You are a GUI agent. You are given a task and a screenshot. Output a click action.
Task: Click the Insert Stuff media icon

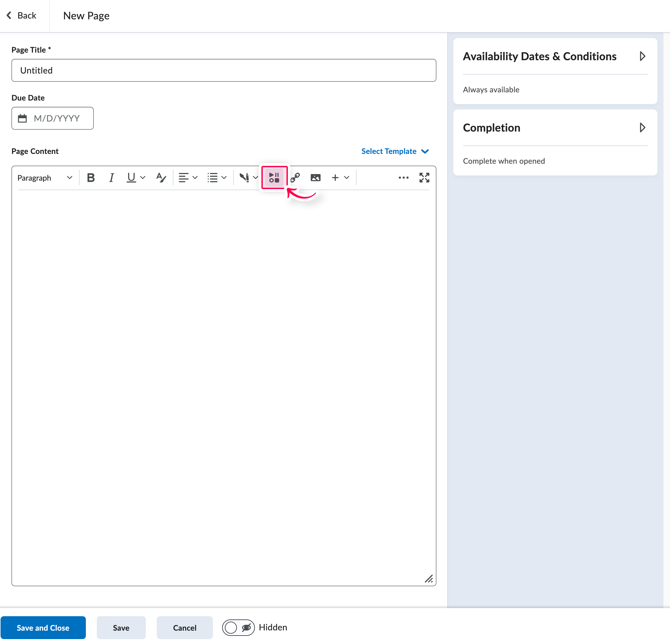[274, 178]
